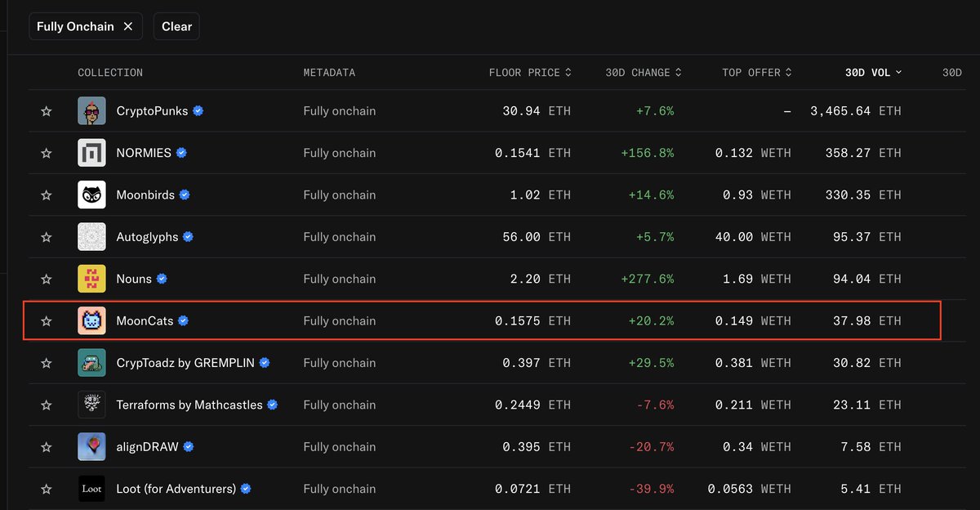
Task: Add Terraforms by Mathcastles to watchlist
Action: point(47,405)
